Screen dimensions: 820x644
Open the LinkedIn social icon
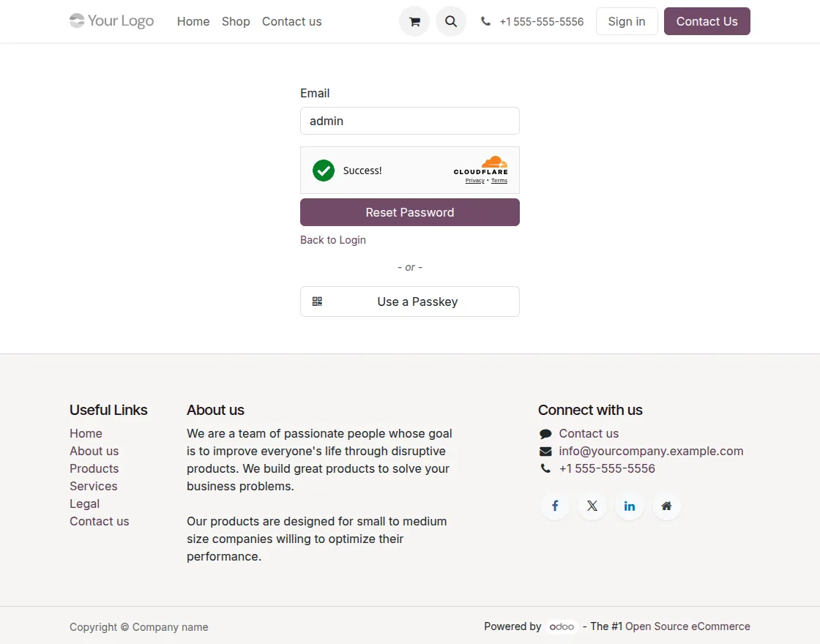[630, 506]
